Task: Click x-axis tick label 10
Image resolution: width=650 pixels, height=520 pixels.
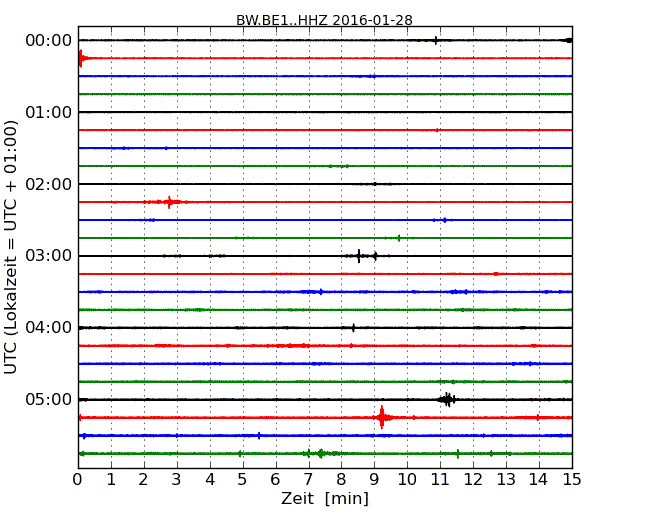Action: pyautogui.click(x=407, y=480)
